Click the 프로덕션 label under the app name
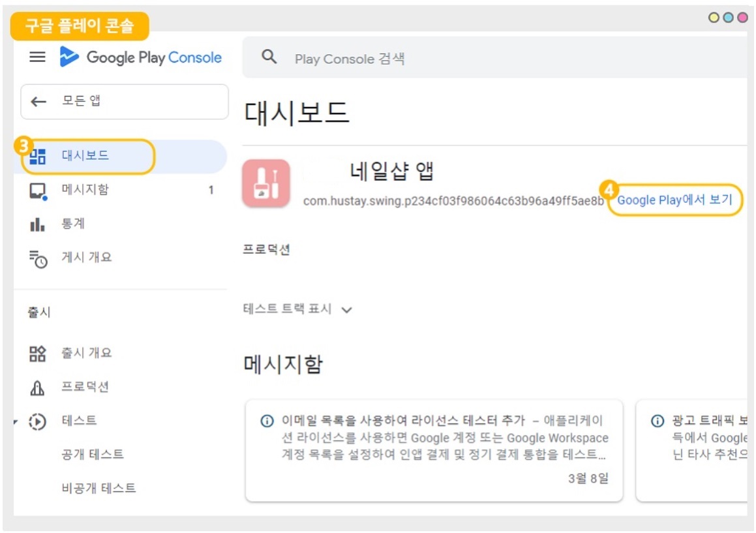This screenshot has width=756, height=533. [x=266, y=249]
